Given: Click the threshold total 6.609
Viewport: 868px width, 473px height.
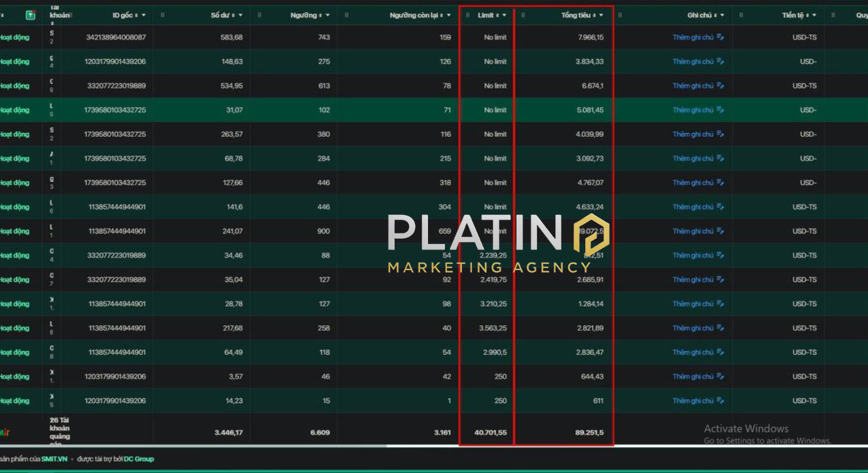Looking at the screenshot, I should click(x=320, y=432).
